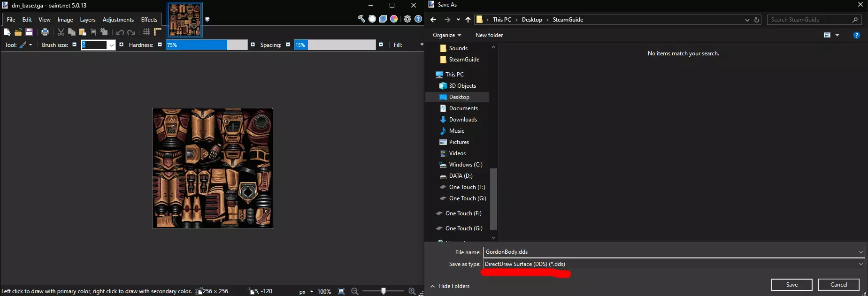
Task: Increase brush size with plus button
Action: pos(121,45)
